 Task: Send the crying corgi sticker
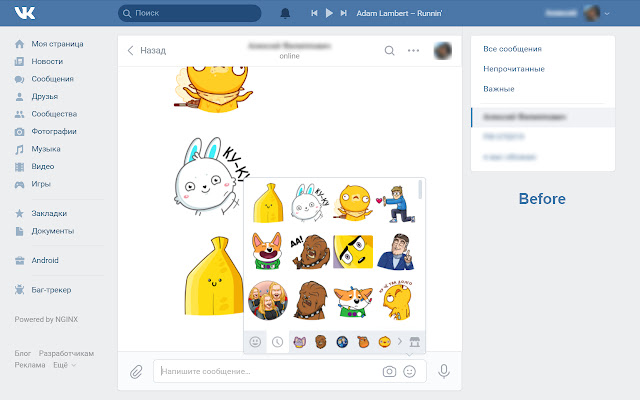[x=353, y=302]
